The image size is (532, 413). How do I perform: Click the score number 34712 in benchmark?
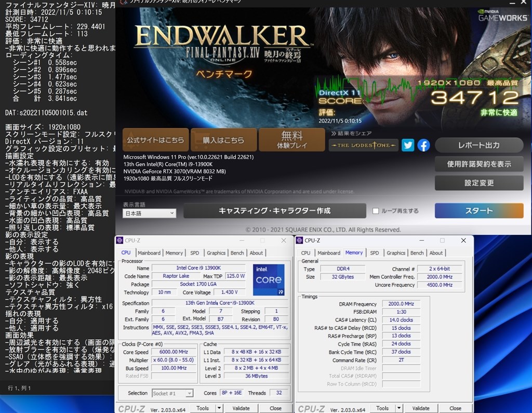coord(475,98)
